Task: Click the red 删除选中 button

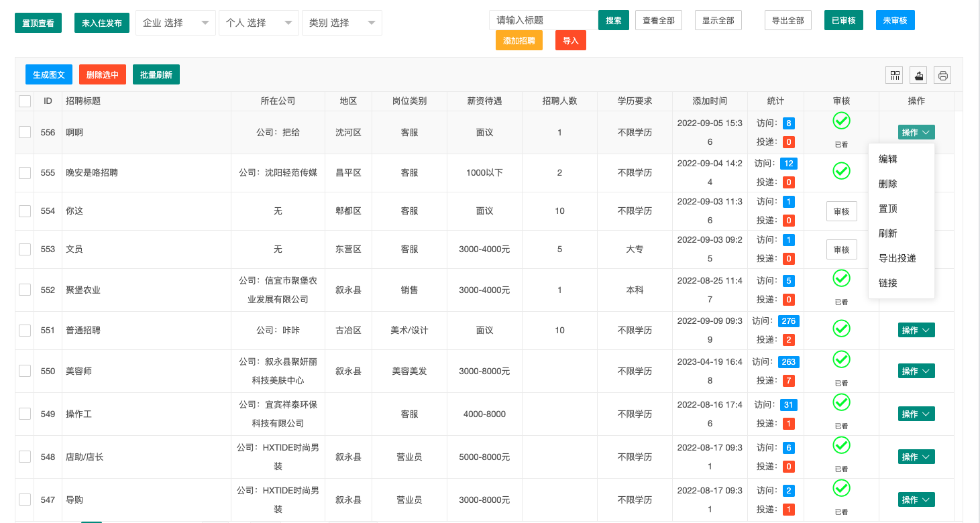Action: (103, 74)
